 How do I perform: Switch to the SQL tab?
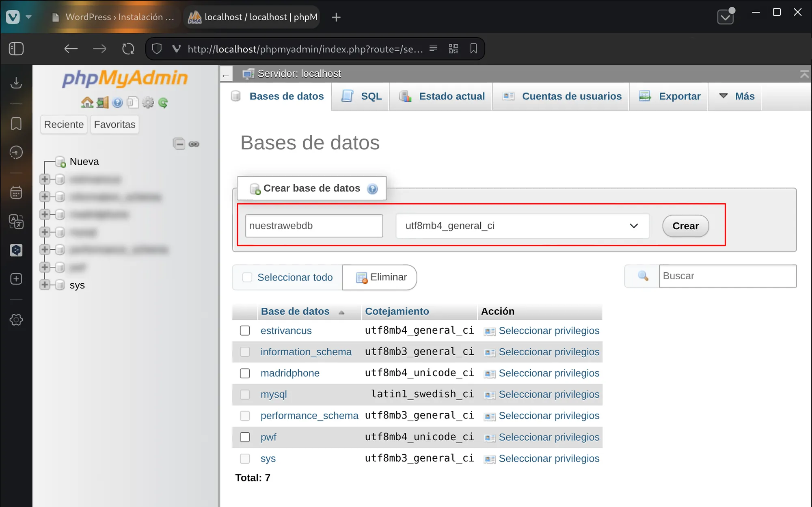pyautogui.click(x=362, y=96)
